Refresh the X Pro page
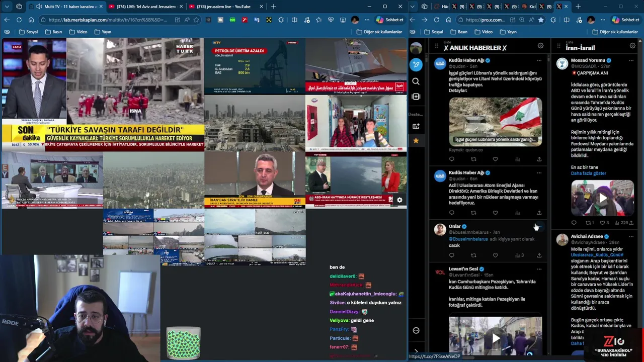644x362 pixels. (x=436, y=20)
